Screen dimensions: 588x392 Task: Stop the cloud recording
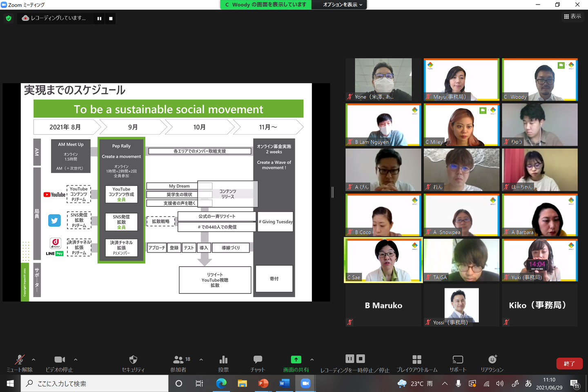click(111, 18)
